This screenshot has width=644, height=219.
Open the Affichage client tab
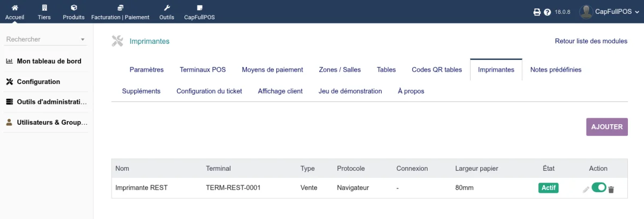point(280,91)
